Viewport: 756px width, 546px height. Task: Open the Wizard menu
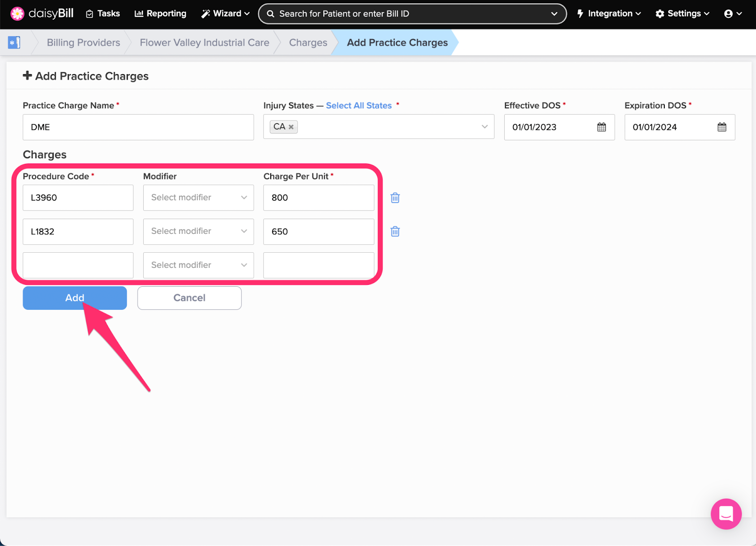click(225, 14)
